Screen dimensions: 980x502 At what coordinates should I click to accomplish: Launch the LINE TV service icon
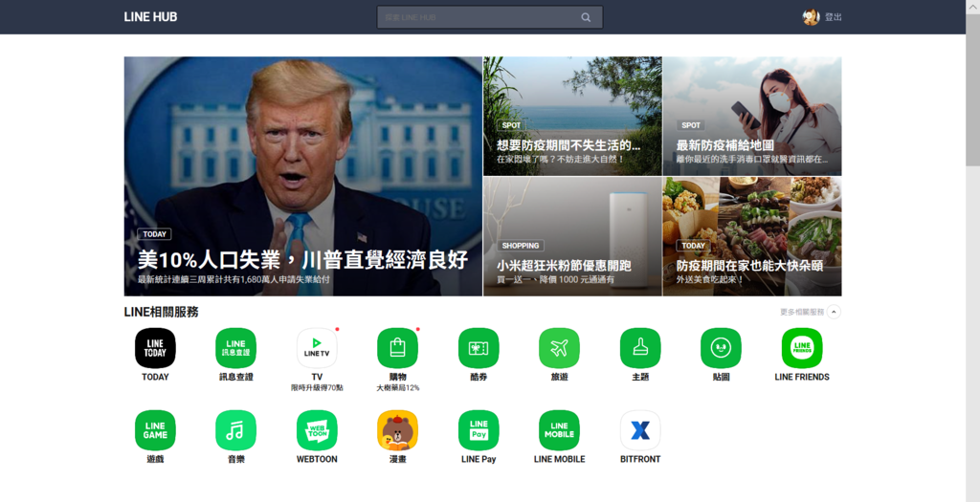(x=317, y=348)
